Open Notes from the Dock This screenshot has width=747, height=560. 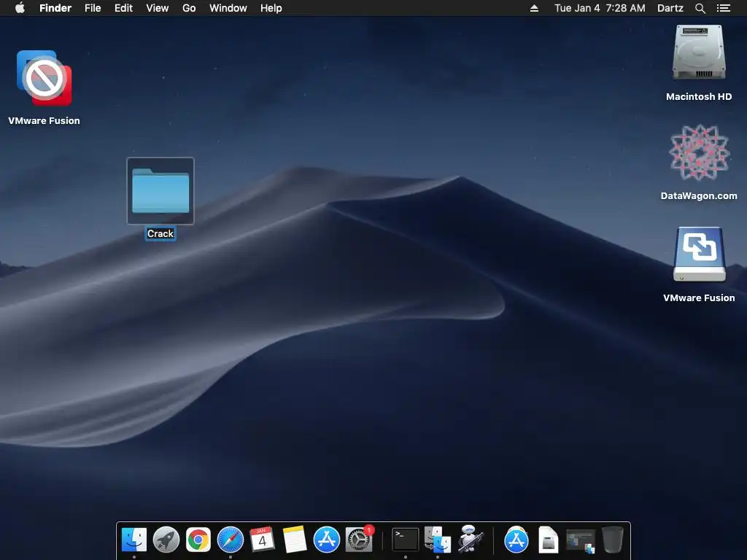click(x=295, y=540)
